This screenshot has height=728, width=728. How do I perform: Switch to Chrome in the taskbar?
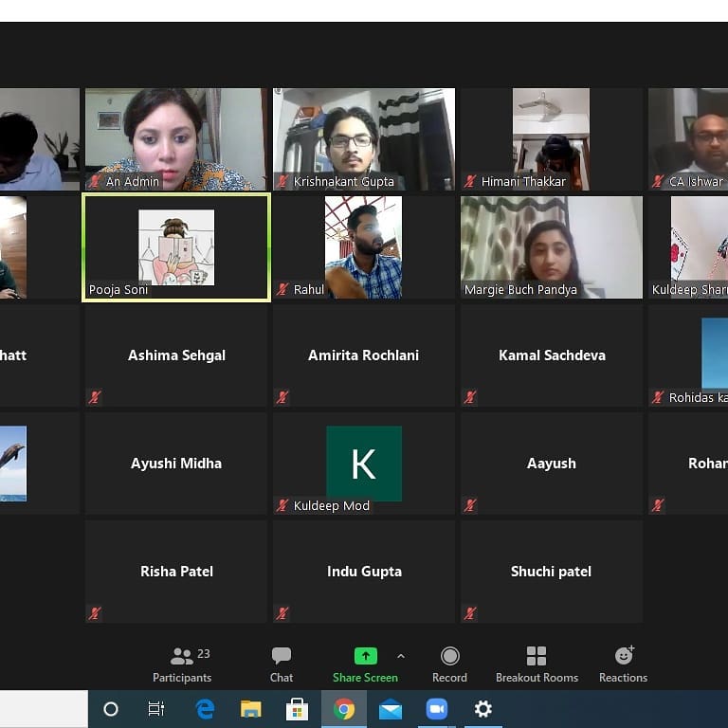(343, 709)
